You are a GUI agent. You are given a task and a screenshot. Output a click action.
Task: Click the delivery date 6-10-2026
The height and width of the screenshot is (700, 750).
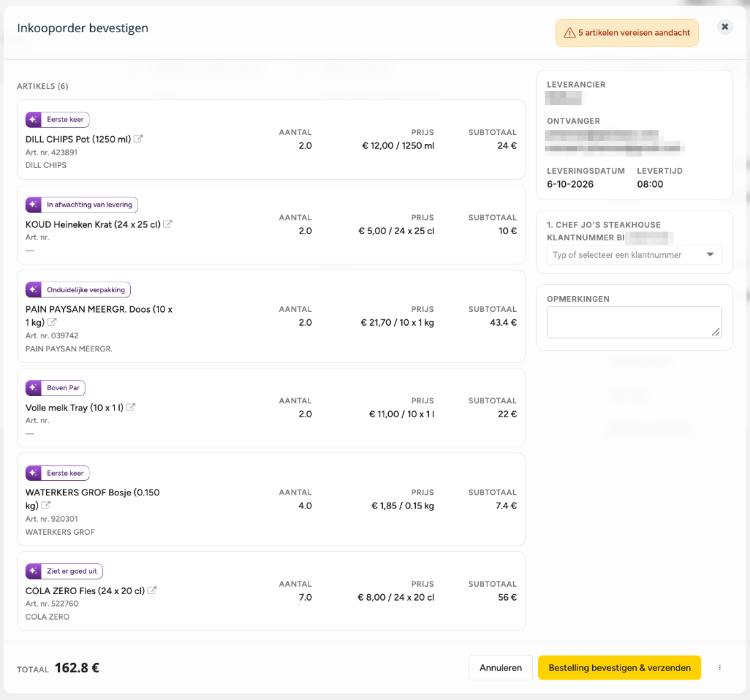[570, 184]
